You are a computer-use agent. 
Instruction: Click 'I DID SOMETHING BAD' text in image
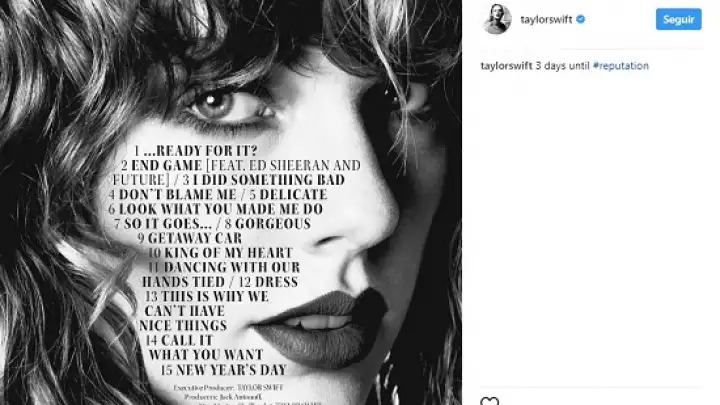[x=269, y=180]
